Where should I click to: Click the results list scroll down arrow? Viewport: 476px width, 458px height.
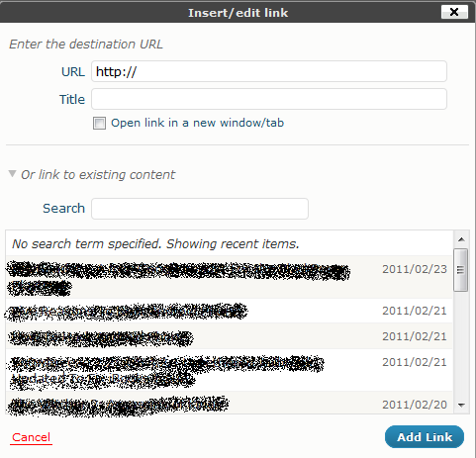(x=461, y=405)
